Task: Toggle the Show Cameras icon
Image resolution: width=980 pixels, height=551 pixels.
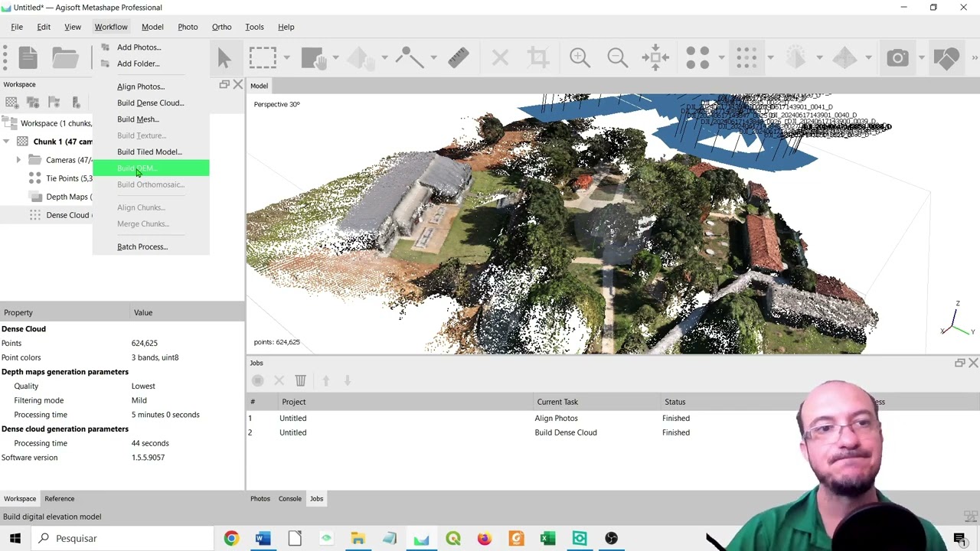Action: (897, 58)
